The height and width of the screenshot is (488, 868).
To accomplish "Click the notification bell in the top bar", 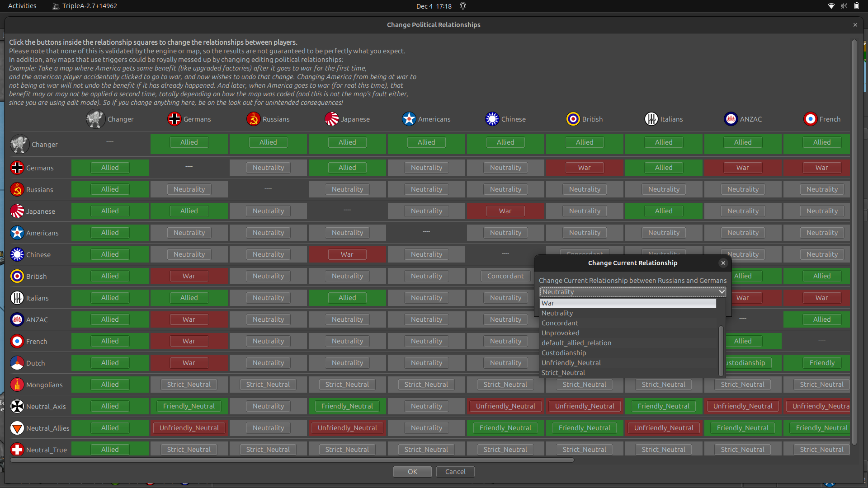I will point(462,6).
